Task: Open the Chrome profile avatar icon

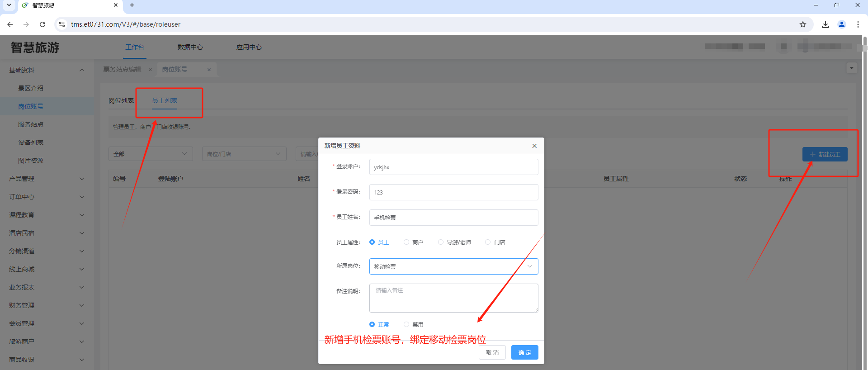Action: click(x=842, y=24)
